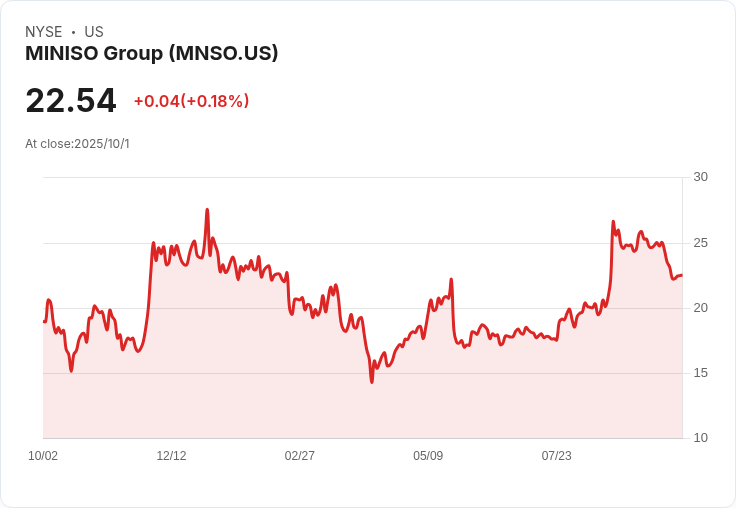
Task: Click the sharp price spike just after 05/09
Action: click(x=451, y=279)
